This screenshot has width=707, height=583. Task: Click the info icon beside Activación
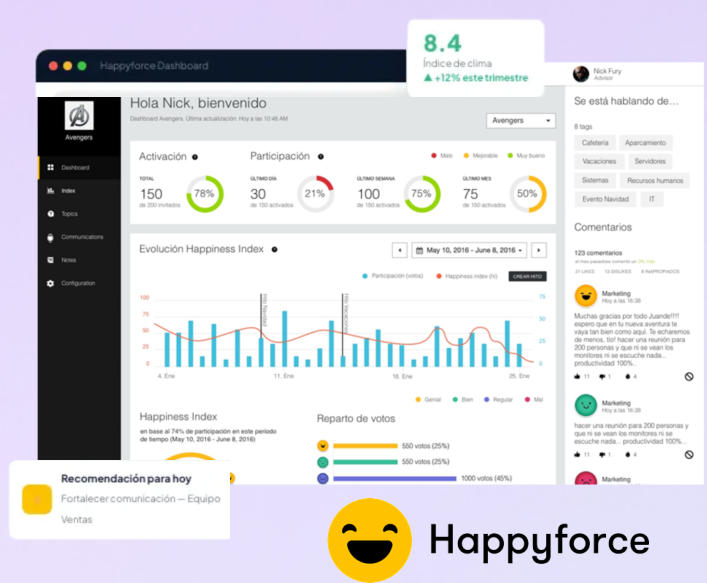pos(194,157)
